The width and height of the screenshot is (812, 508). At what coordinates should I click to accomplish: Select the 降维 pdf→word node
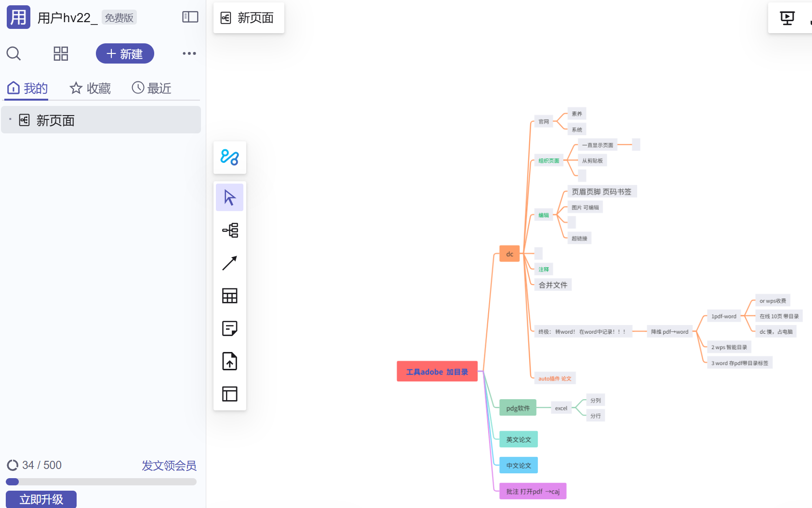[670, 331]
